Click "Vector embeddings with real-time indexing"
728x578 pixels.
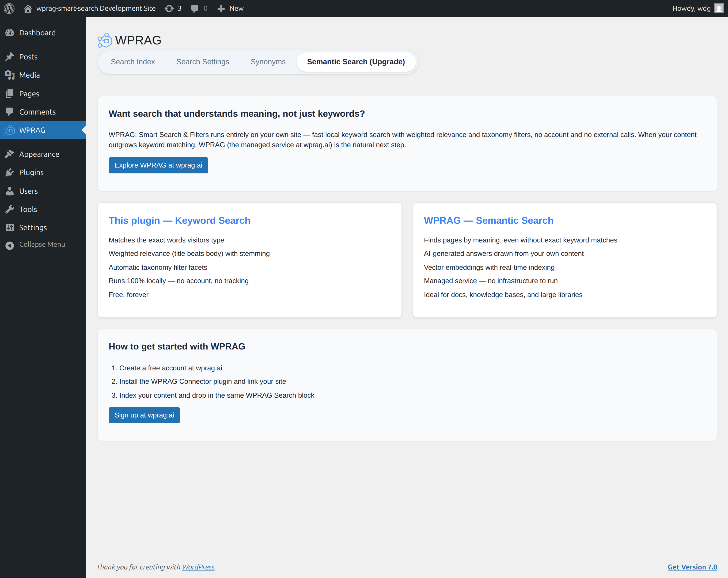click(x=489, y=267)
